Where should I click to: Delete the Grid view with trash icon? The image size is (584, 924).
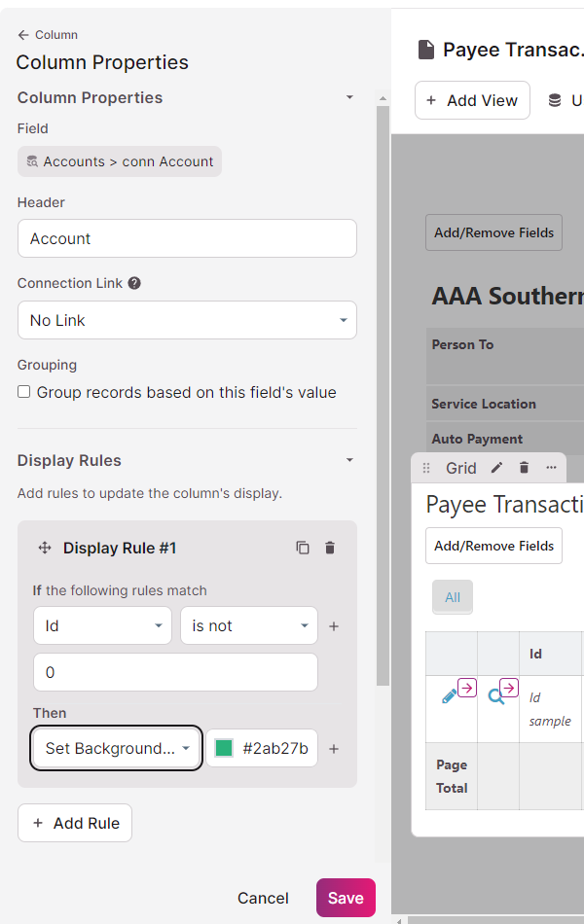coord(524,468)
